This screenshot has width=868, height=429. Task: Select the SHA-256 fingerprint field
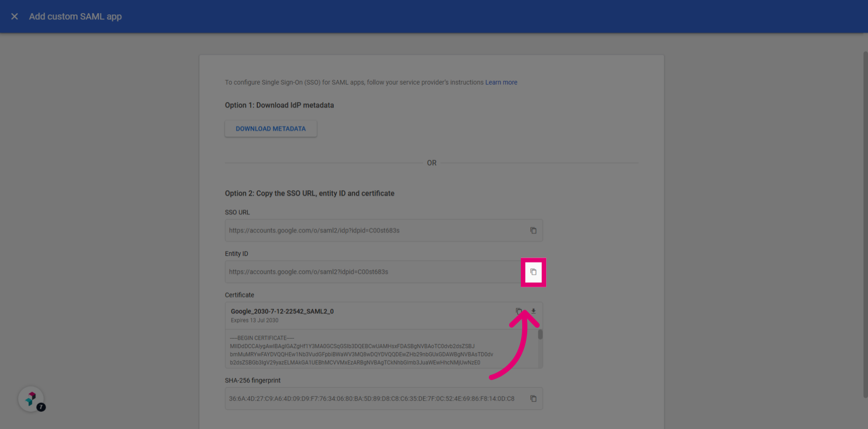pyautogui.click(x=384, y=399)
